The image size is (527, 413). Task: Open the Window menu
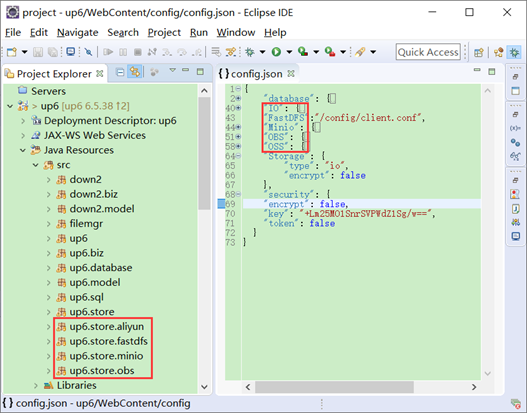click(x=236, y=33)
